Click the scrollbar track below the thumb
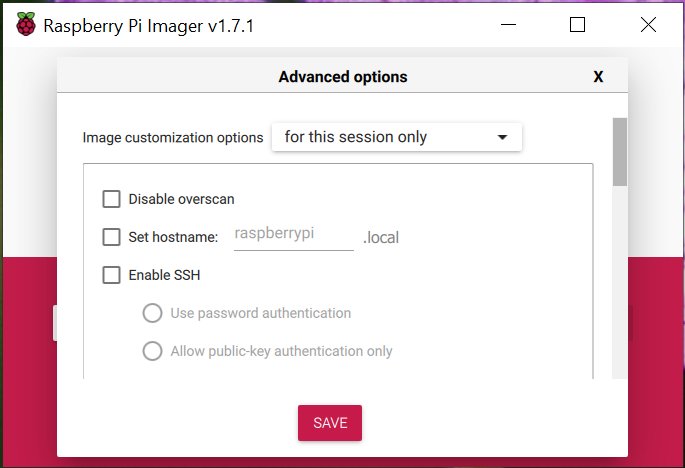This screenshot has height=468, width=685. tap(619, 282)
